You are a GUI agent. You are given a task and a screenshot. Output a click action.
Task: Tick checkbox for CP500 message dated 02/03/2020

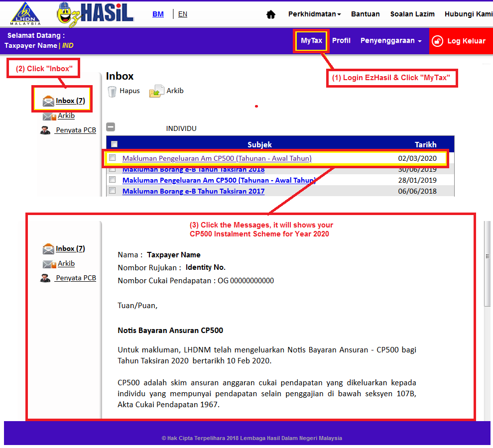pyautogui.click(x=112, y=157)
